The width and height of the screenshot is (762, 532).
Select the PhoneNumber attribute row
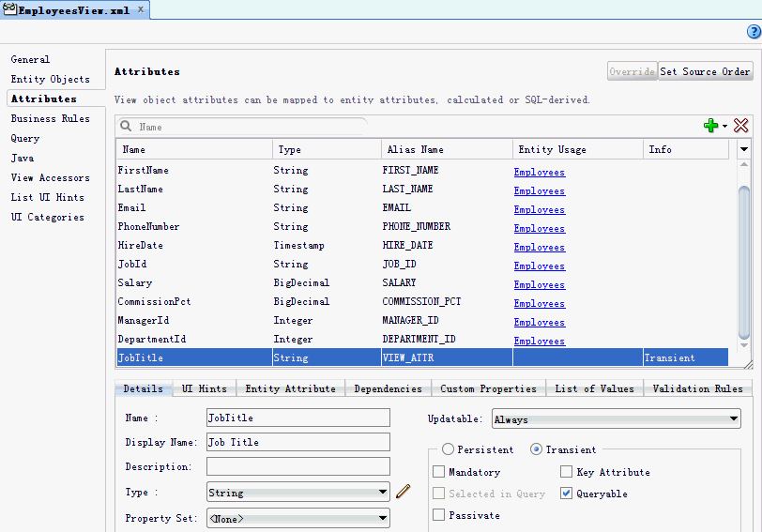coord(422,226)
